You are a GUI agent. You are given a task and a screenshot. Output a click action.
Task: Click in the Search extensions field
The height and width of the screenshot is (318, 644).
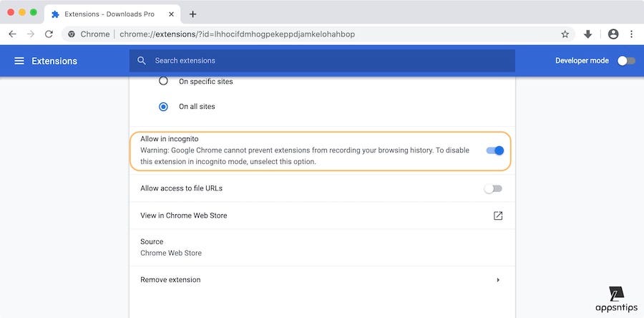click(x=322, y=60)
